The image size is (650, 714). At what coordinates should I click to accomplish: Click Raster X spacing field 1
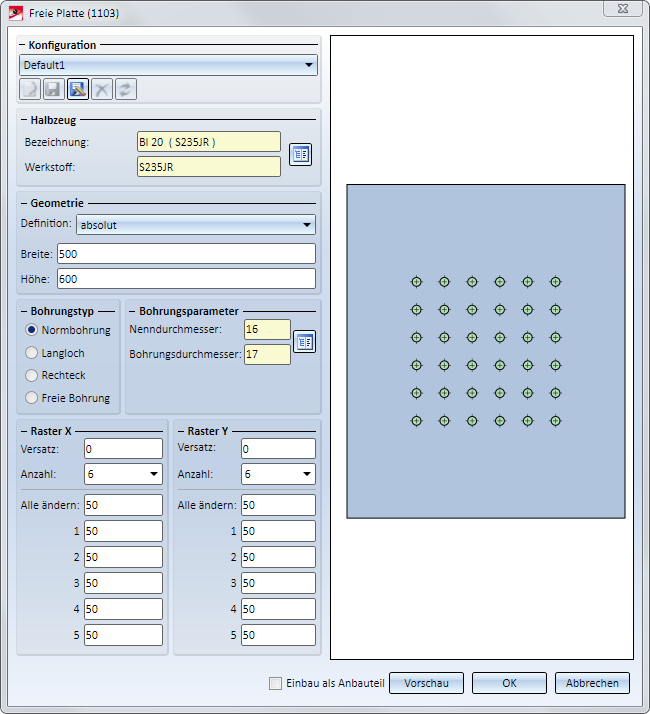(x=123, y=531)
